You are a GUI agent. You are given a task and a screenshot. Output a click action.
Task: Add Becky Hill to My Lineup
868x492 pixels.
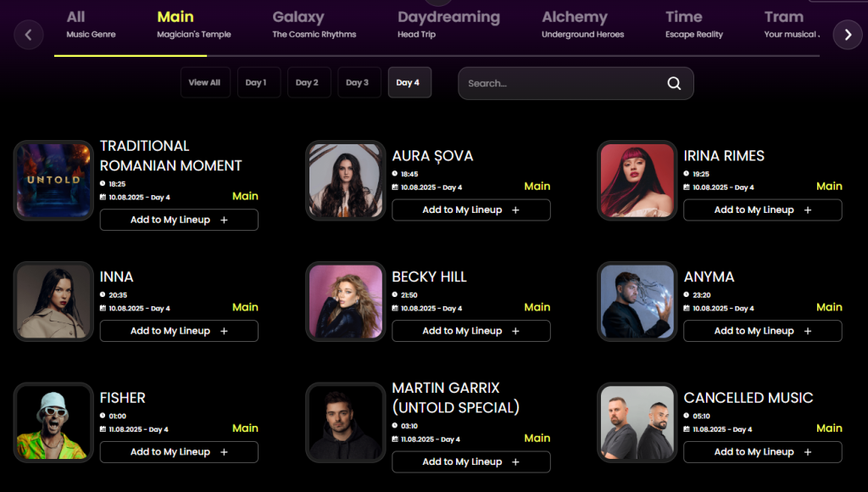coord(471,331)
